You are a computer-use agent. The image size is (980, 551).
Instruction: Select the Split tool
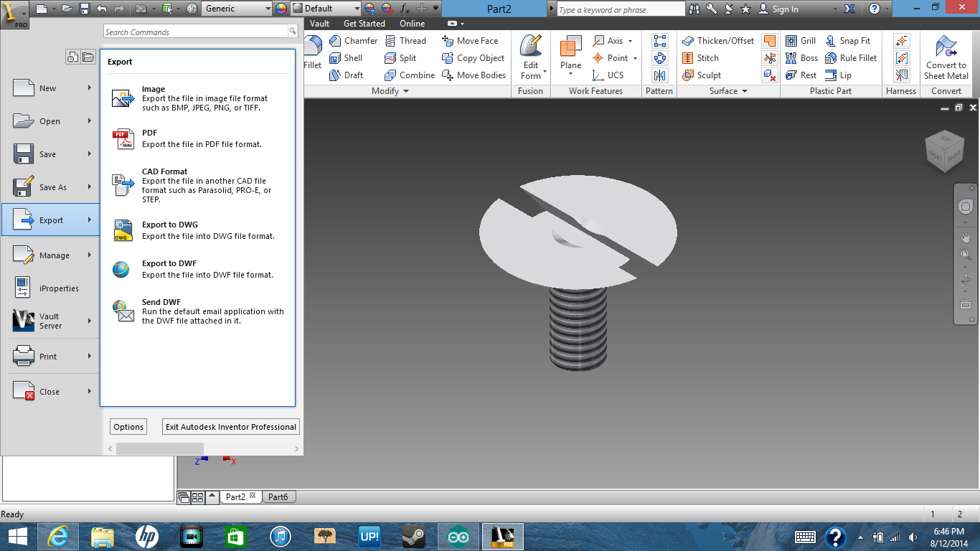[x=400, y=58]
